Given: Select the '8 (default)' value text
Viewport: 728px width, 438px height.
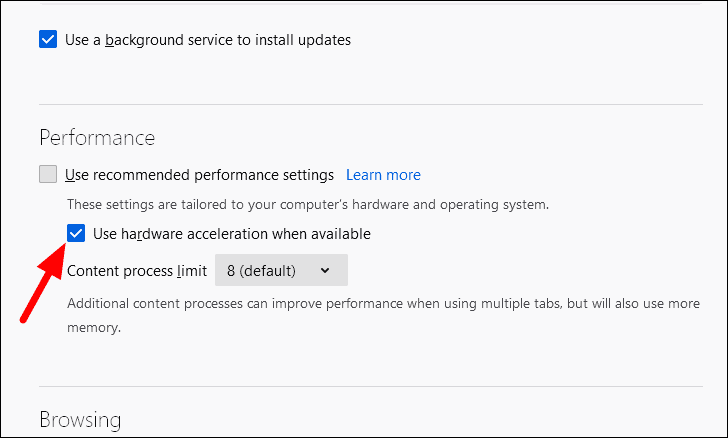Looking at the screenshot, I should (261, 270).
